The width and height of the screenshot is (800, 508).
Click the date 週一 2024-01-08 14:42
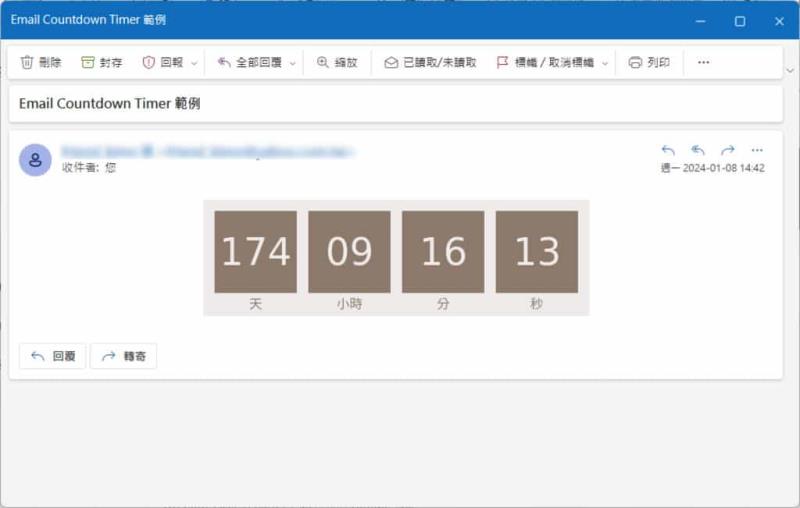click(x=713, y=168)
